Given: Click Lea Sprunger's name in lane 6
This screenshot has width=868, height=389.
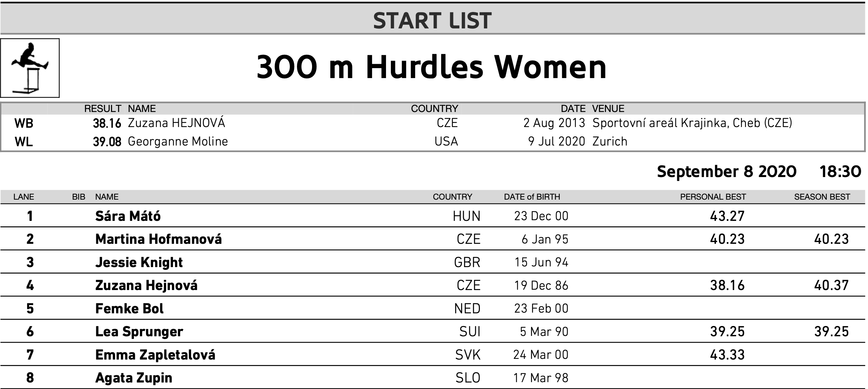Looking at the screenshot, I should point(139,331).
